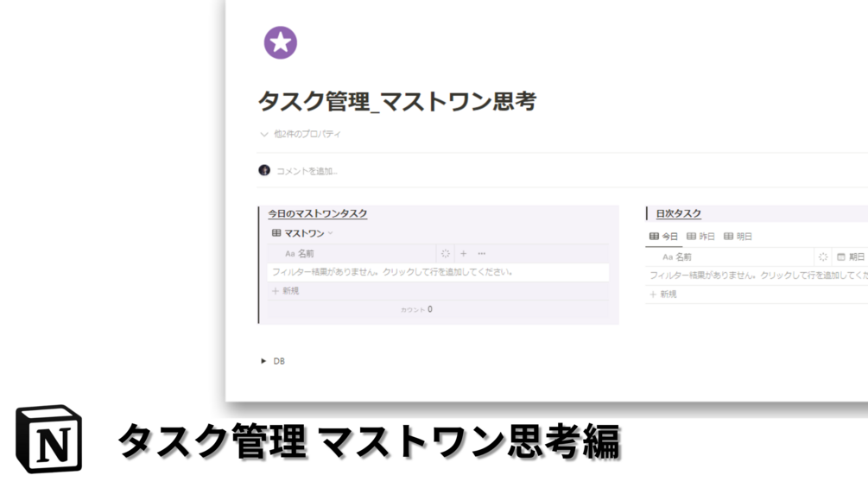Open 日次タスク heading link
Image resolution: width=868 pixels, height=488 pixels.
pos(678,213)
